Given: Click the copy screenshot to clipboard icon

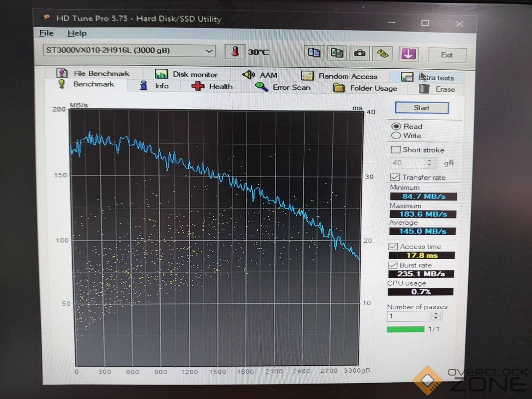Looking at the screenshot, I should pyautogui.click(x=337, y=53).
